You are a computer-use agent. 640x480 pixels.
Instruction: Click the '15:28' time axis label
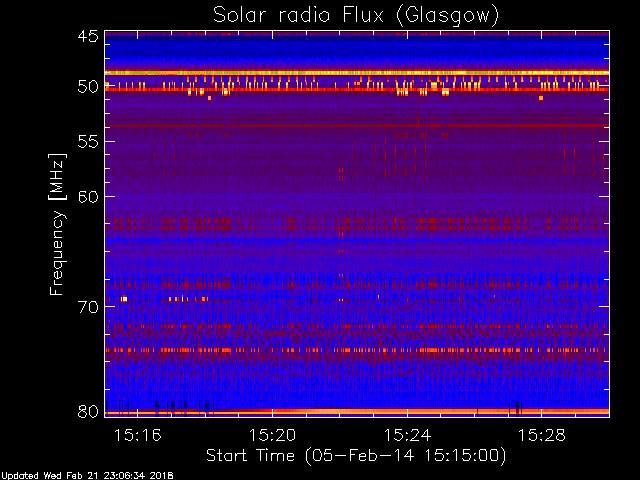click(542, 435)
